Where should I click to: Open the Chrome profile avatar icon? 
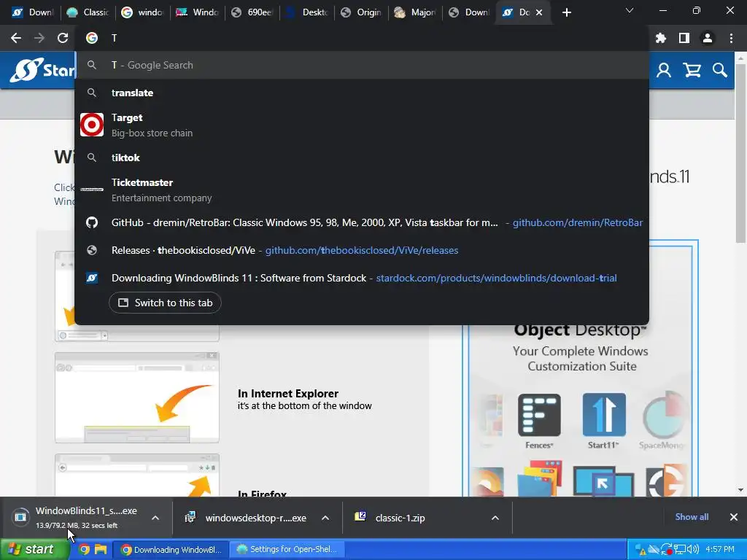[708, 38]
